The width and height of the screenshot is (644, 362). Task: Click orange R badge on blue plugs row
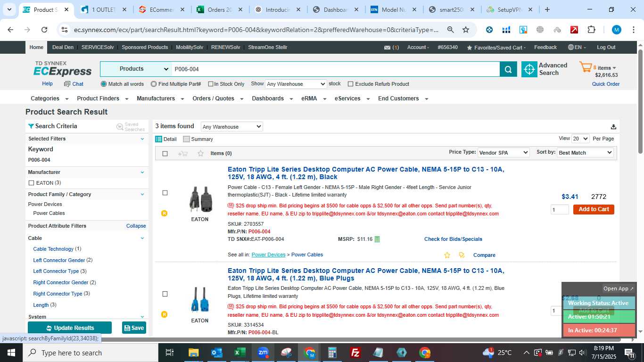click(164, 314)
